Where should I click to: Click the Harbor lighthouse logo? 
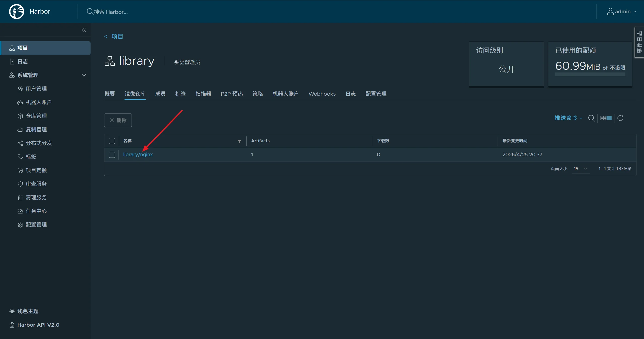[17, 12]
